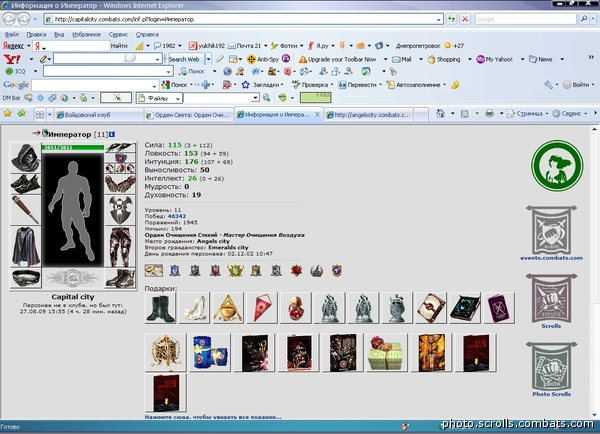Viewport: 600px width, 434px height.
Task: Click the blue firework rockets gift
Action: 210,352
